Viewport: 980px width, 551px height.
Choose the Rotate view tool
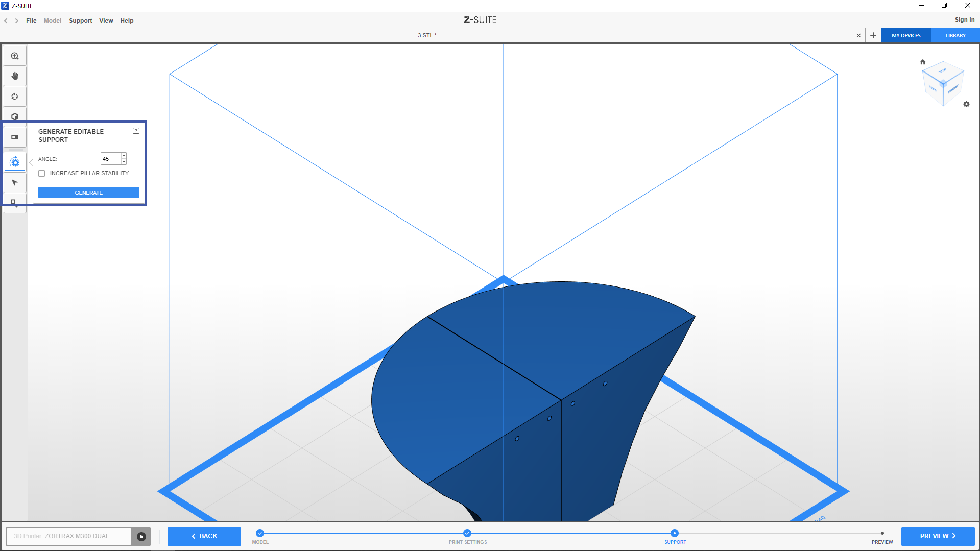tap(15, 97)
